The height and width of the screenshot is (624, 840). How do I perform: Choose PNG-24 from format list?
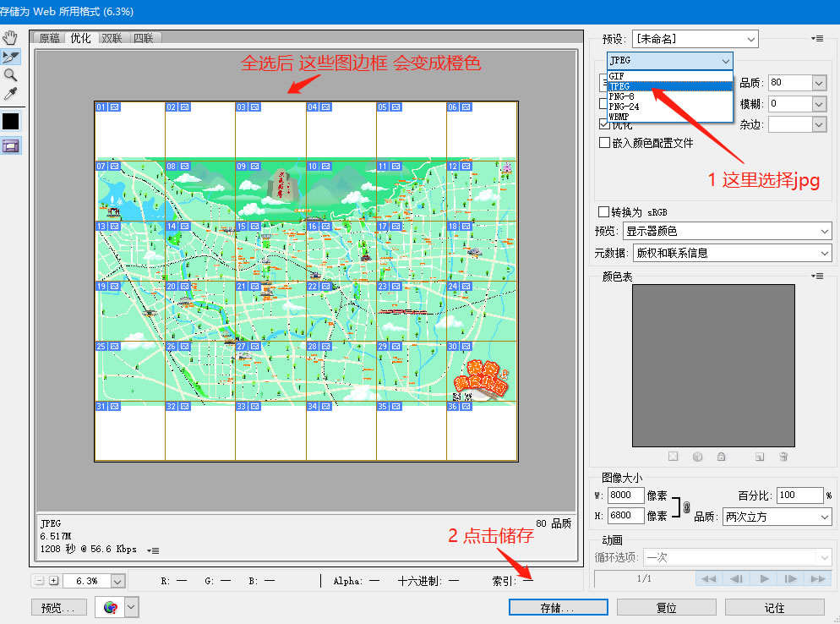tap(669, 107)
